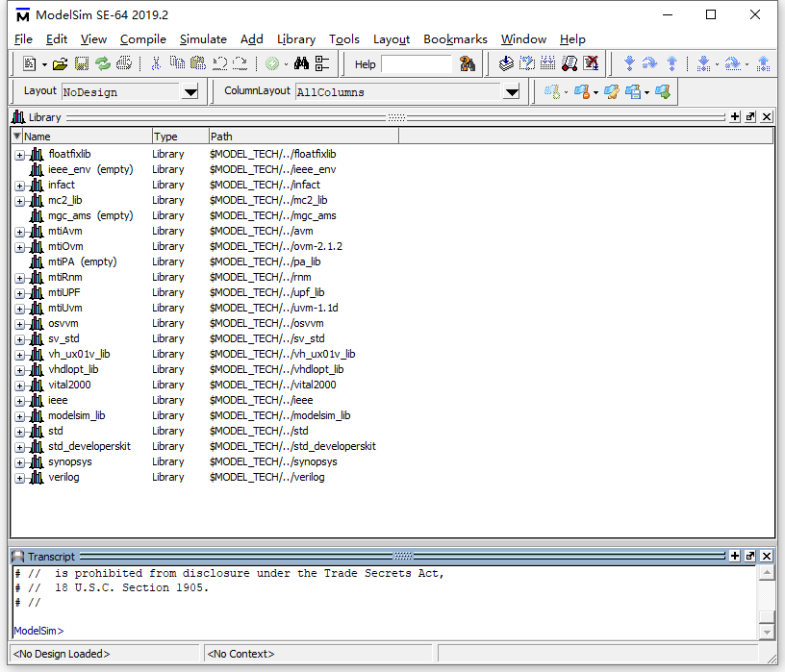The width and height of the screenshot is (785, 672).
Task: Expand the ieee library node
Action: (19, 401)
